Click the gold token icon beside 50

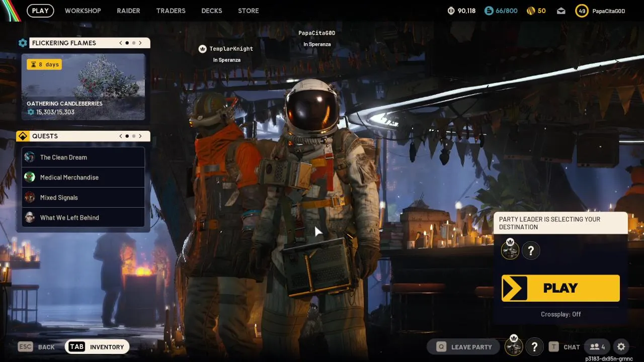click(x=530, y=11)
